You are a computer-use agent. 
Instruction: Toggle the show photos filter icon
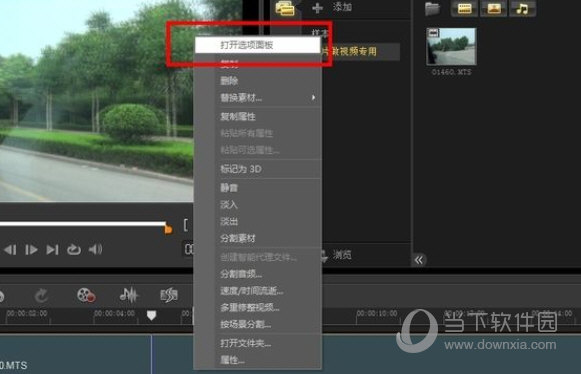tap(494, 8)
